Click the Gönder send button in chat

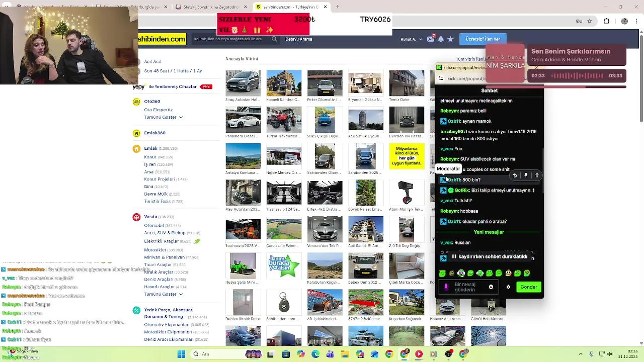tap(529, 287)
